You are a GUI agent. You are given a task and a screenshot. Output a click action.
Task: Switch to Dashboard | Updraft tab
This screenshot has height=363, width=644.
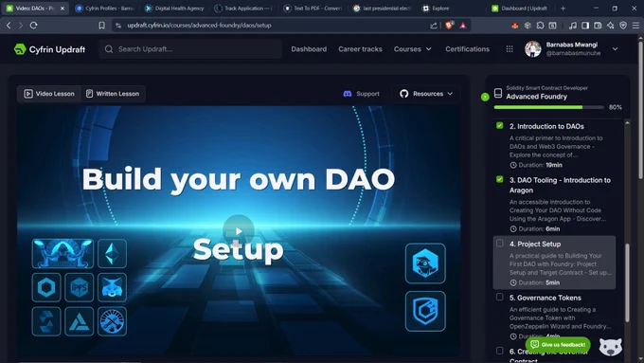coord(520,9)
